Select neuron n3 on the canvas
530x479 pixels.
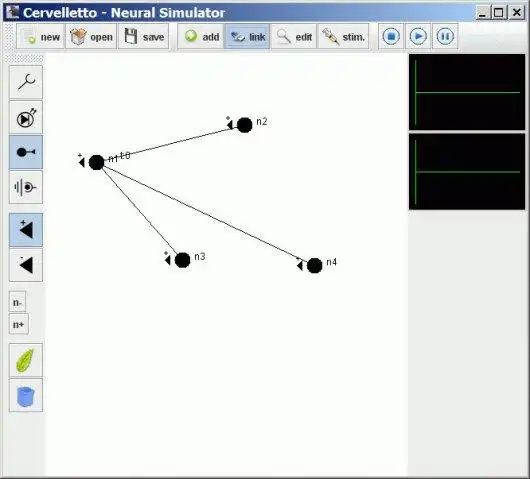click(183, 260)
